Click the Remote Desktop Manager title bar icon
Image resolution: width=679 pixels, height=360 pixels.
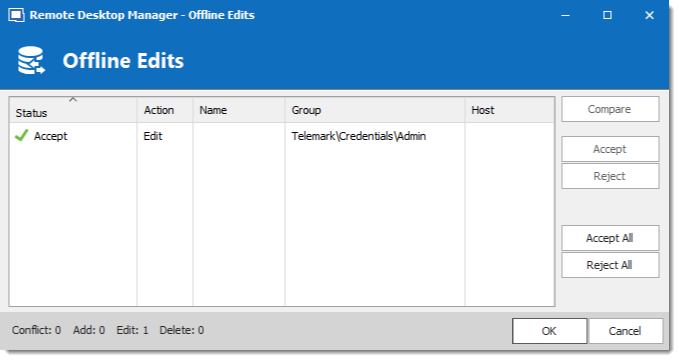(16, 15)
